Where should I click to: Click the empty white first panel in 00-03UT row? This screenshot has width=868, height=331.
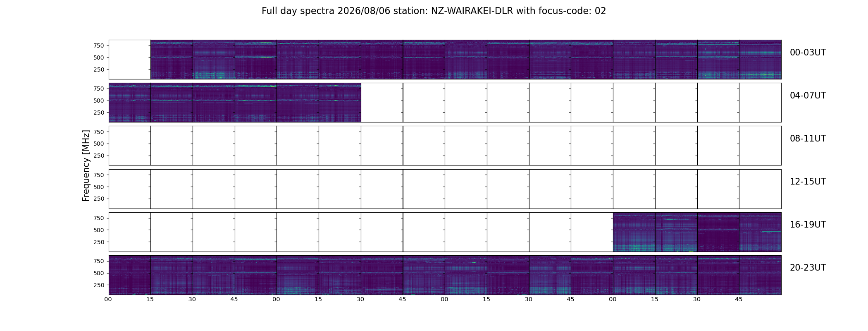click(x=130, y=60)
